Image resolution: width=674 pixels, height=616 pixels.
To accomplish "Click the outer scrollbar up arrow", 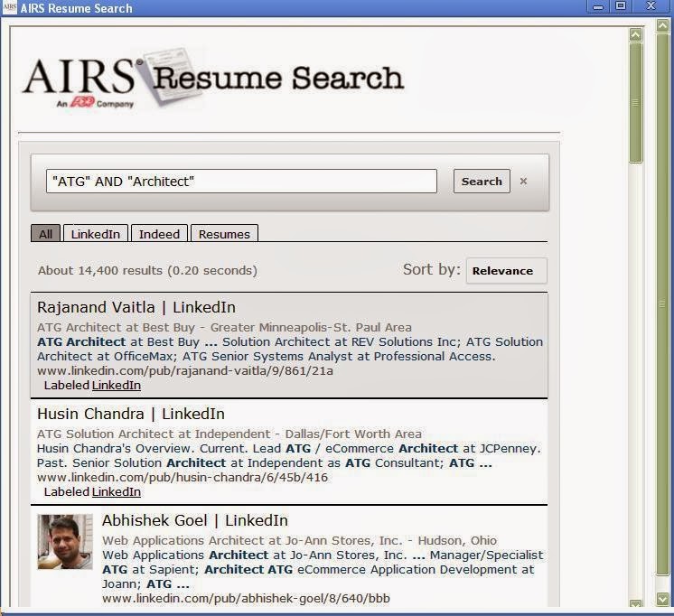I will point(663,27).
